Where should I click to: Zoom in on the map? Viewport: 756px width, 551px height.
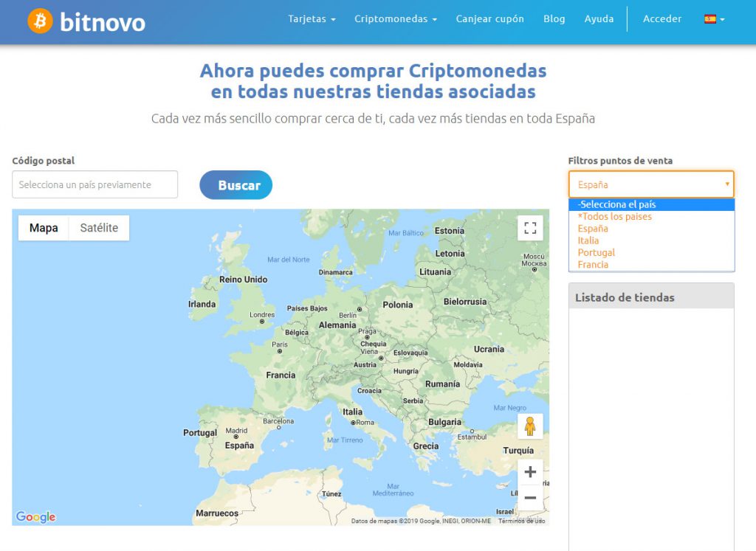pyautogui.click(x=530, y=472)
